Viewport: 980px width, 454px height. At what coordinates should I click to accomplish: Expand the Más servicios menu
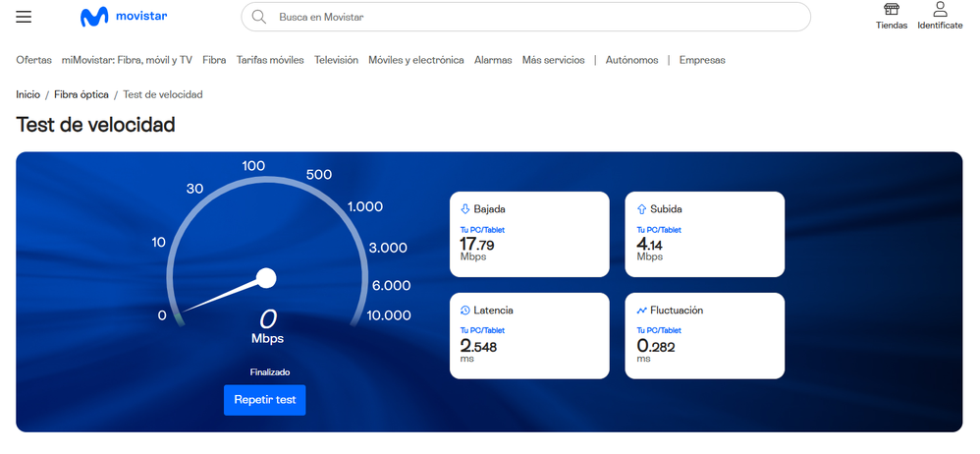click(x=553, y=60)
